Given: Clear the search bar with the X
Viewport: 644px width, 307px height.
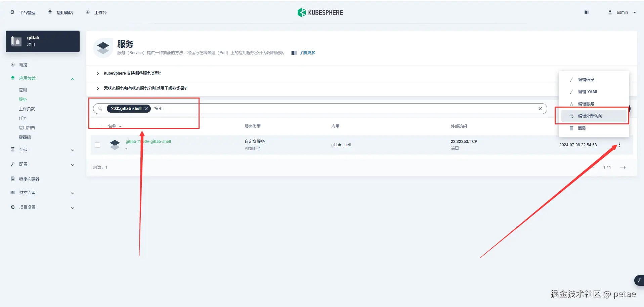Looking at the screenshot, I should tap(540, 109).
